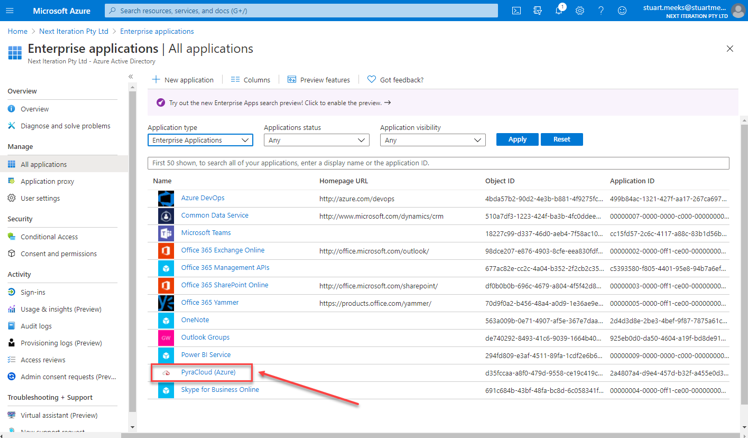Open the PyraCloud (Azure) application link
Image resolution: width=748 pixels, height=438 pixels.
tap(208, 372)
